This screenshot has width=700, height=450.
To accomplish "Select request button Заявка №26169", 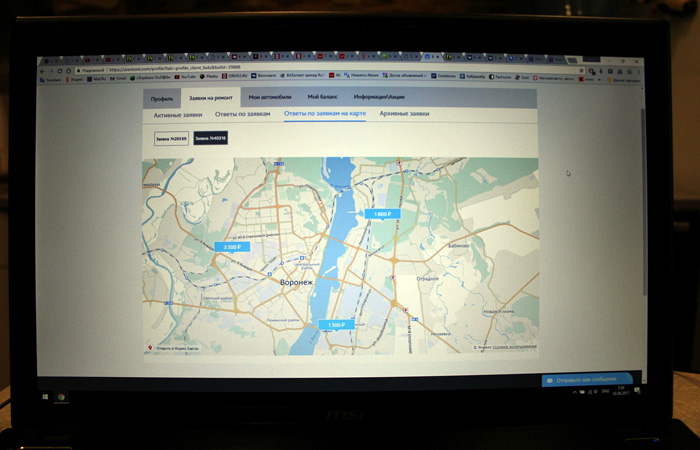I will (x=171, y=138).
